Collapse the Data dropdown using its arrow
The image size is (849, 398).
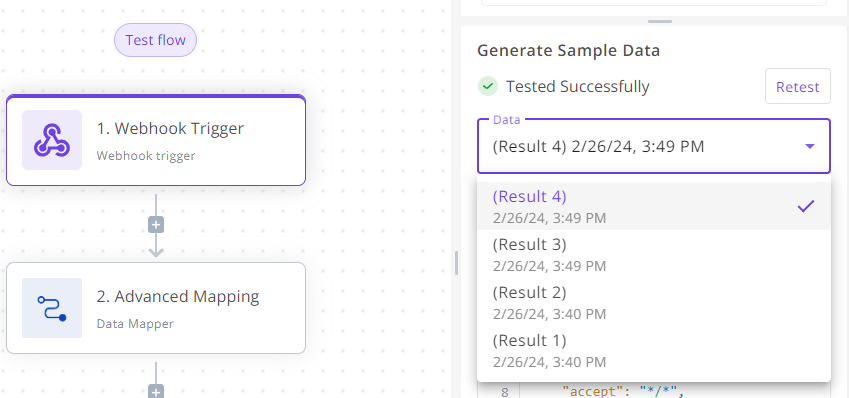810,146
